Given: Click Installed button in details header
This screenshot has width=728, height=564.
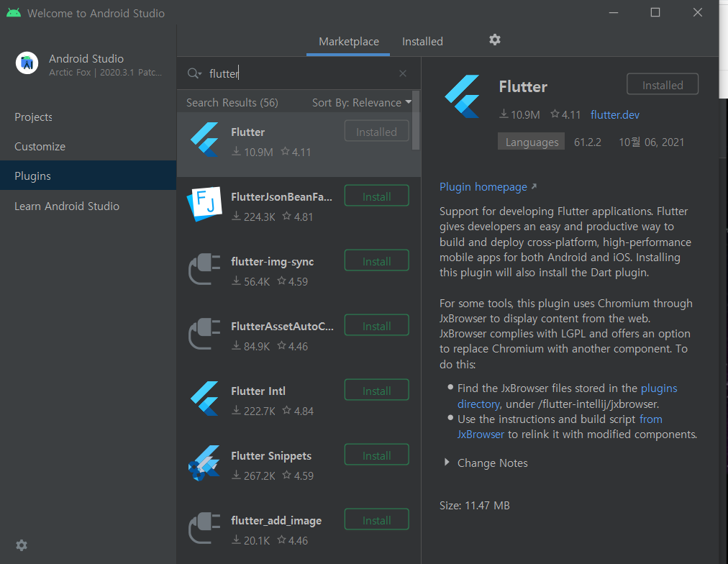Looking at the screenshot, I should pos(663,84).
